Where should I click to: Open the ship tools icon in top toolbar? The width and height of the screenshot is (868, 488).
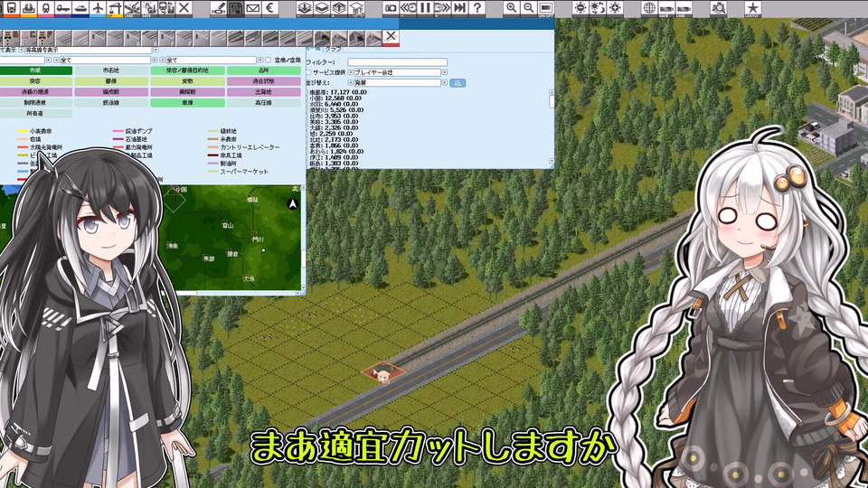pyautogui.click(x=80, y=8)
